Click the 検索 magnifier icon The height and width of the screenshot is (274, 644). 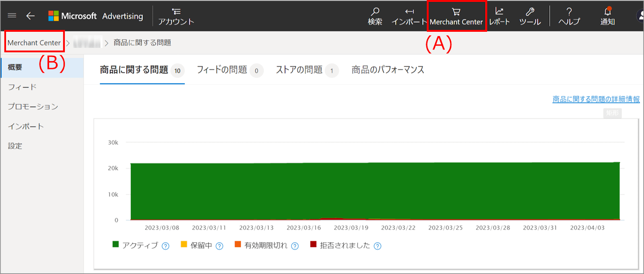point(375,12)
